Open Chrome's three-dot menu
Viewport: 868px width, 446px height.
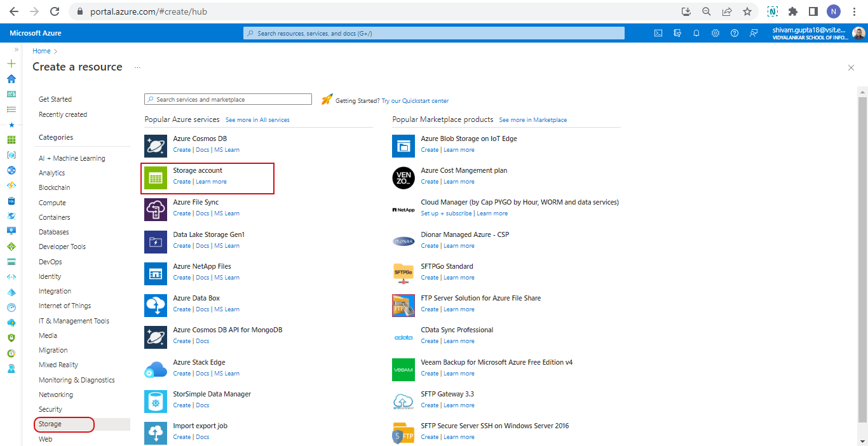(854, 11)
